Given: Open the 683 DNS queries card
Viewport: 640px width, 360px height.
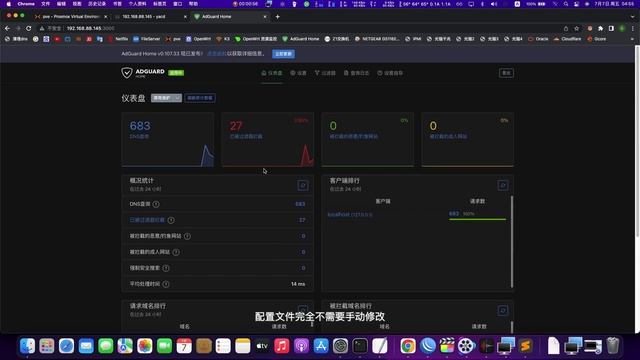Looking at the screenshot, I should [x=168, y=140].
